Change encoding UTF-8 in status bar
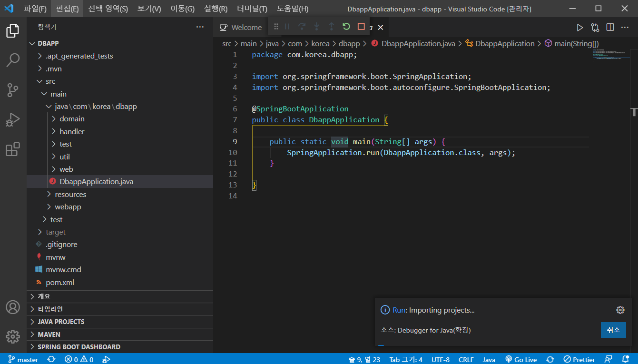This screenshot has width=638, height=364. coord(441,360)
